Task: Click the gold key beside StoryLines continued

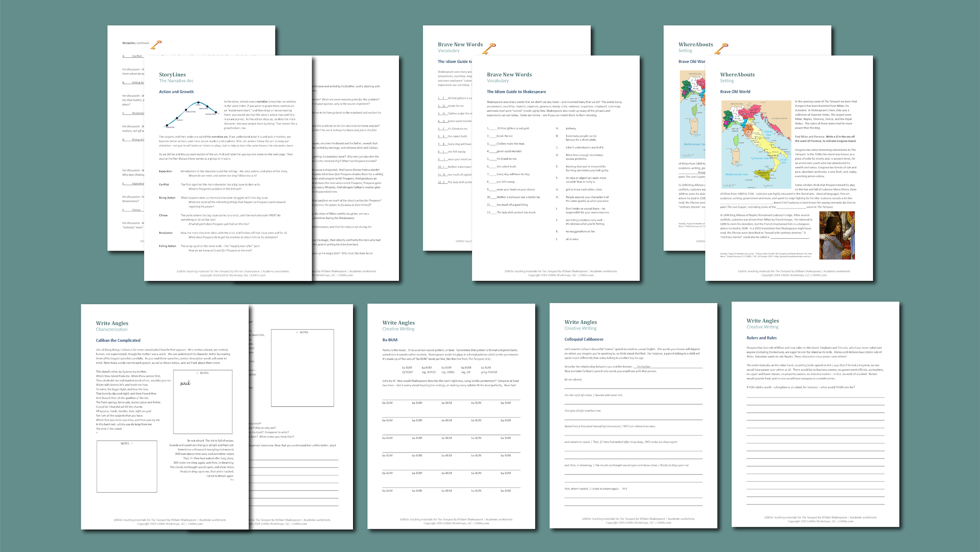Action: click(x=156, y=45)
